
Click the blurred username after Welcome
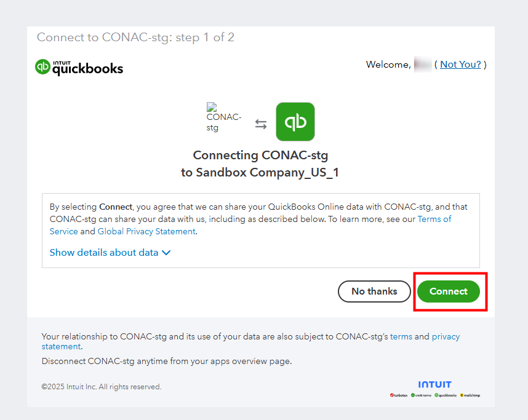422,65
